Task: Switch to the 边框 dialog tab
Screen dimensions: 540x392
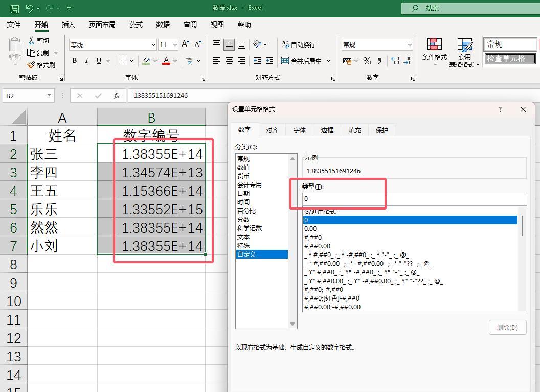Action: coord(327,130)
